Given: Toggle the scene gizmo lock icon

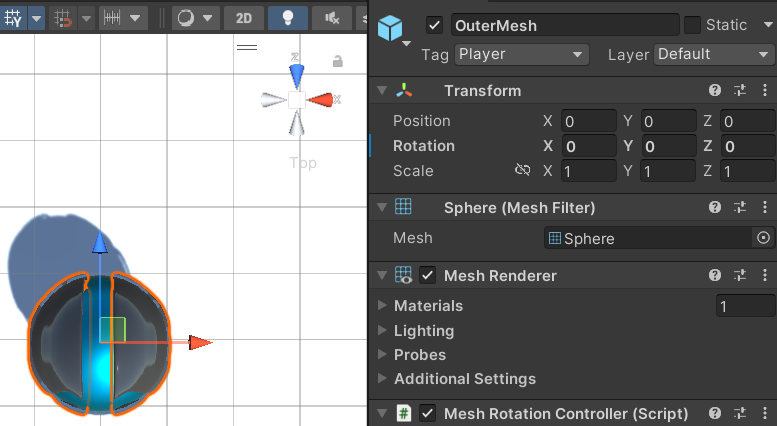Looking at the screenshot, I should (337, 61).
